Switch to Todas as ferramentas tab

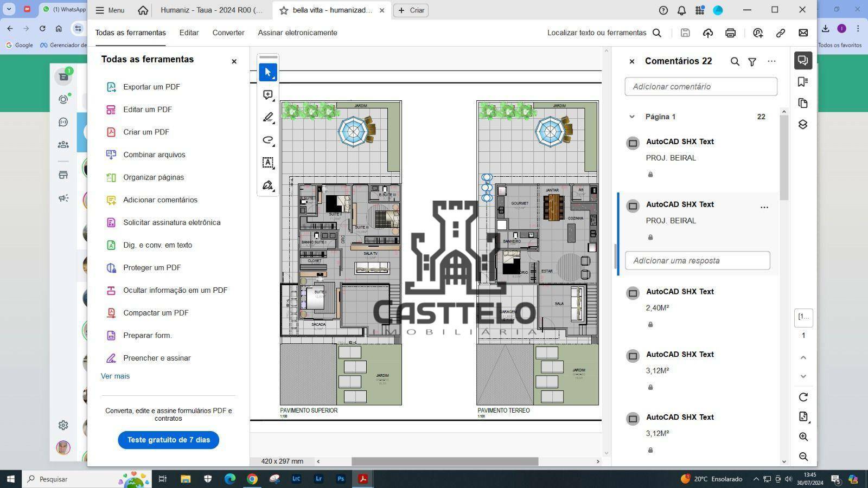click(x=131, y=33)
